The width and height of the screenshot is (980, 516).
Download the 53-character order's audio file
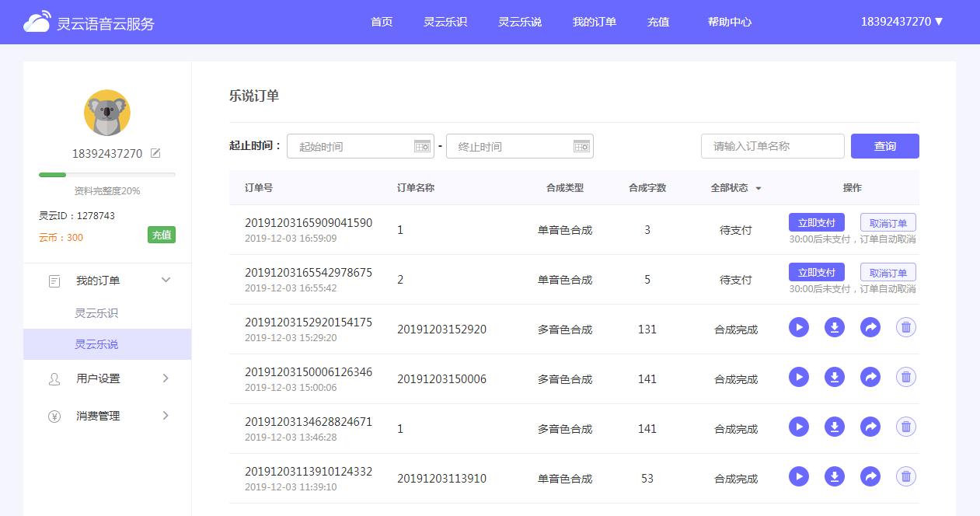(x=834, y=477)
